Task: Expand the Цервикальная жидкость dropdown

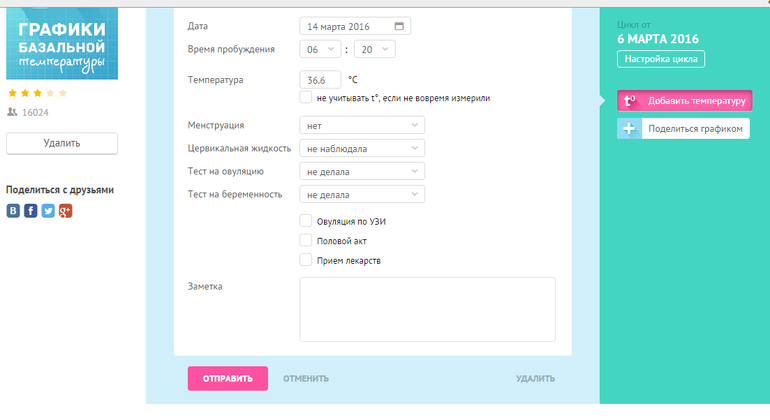Action: click(362, 148)
